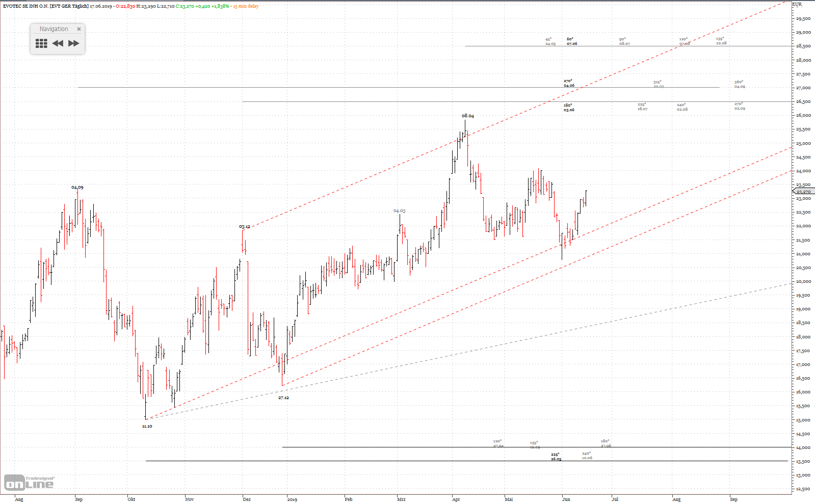Click the Dez label on time axis
815x504 pixels.
click(x=247, y=499)
